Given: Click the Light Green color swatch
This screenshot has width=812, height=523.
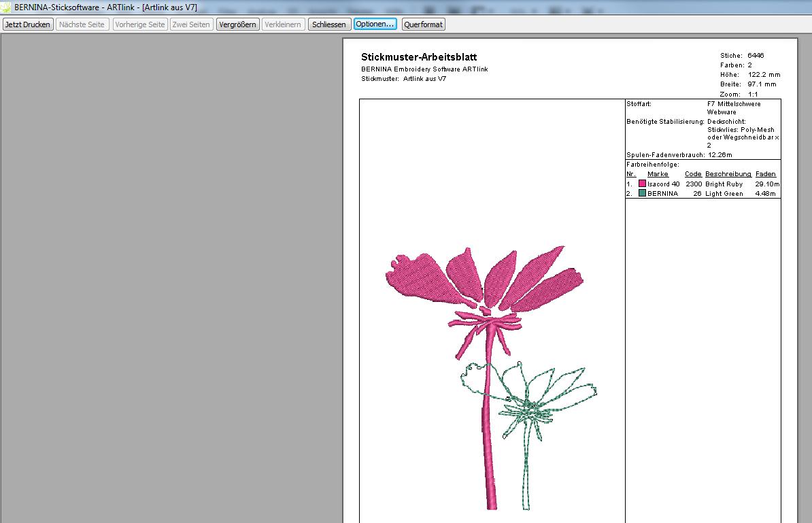Looking at the screenshot, I should (x=642, y=193).
